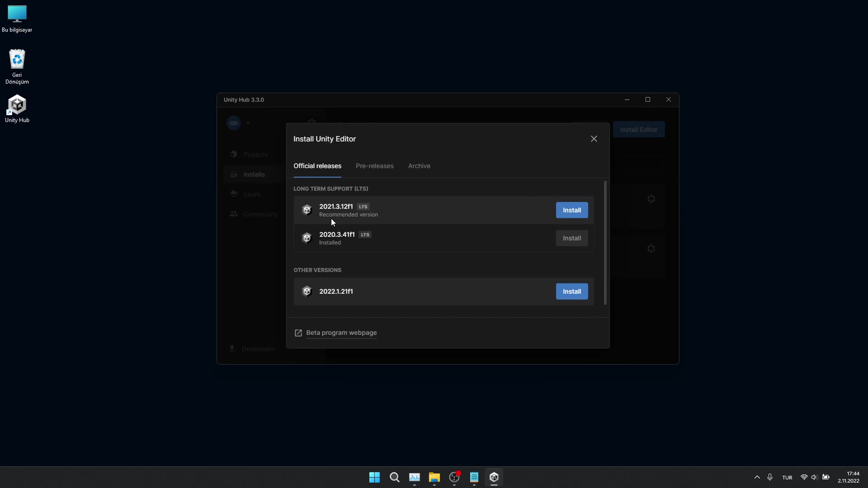Open File Explorer from the taskbar
The width and height of the screenshot is (868, 488).
pyautogui.click(x=434, y=477)
